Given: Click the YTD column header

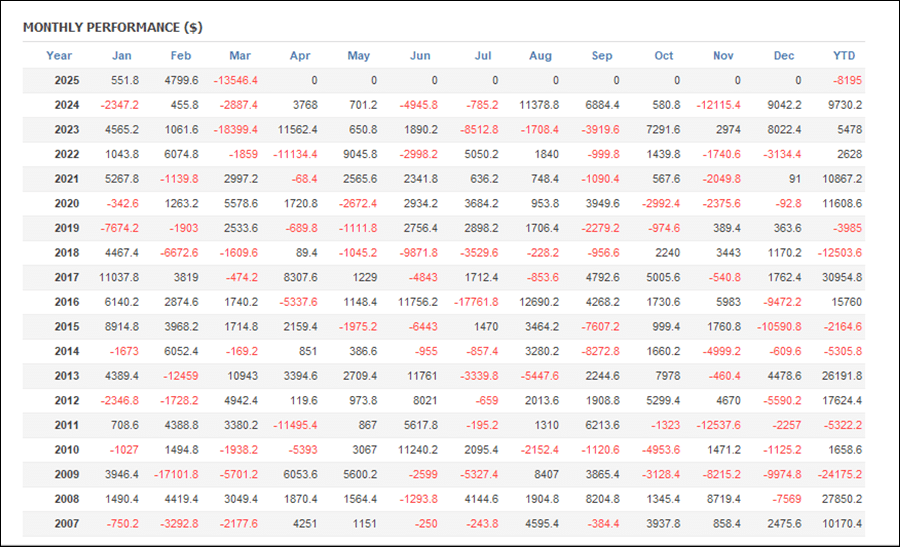Looking at the screenshot, I should (x=844, y=56).
